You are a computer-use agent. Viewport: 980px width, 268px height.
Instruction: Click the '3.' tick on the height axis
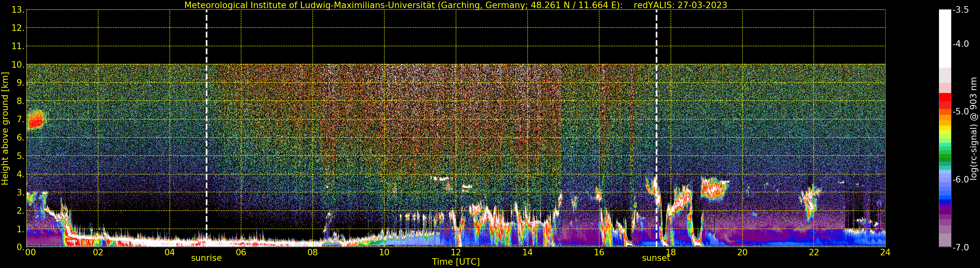click(20, 192)
